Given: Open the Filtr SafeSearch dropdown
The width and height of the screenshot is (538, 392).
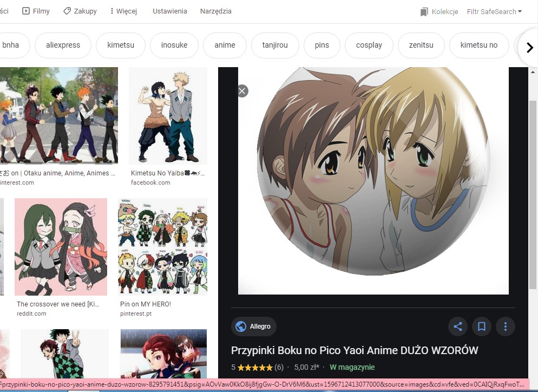Looking at the screenshot, I should [494, 11].
